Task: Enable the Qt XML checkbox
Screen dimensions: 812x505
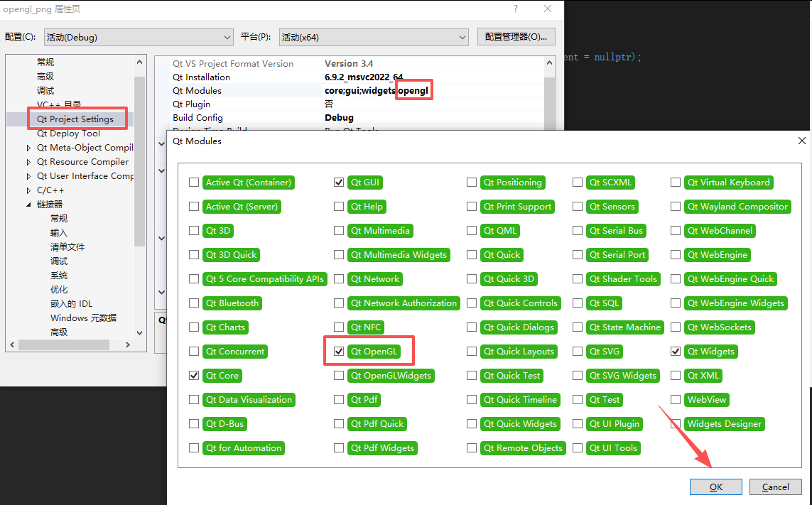Action: pyautogui.click(x=676, y=376)
